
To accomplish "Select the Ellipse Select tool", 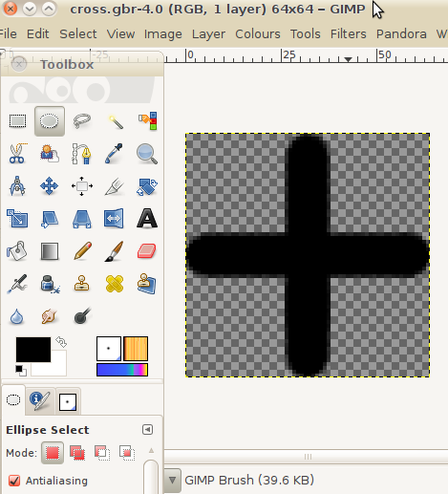I will click(x=50, y=121).
